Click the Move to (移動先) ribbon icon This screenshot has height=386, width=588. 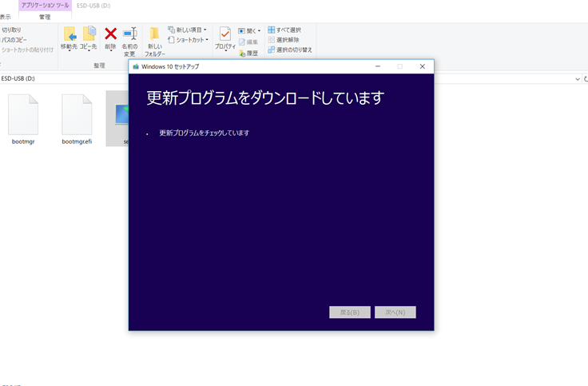[x=69, y=38]
